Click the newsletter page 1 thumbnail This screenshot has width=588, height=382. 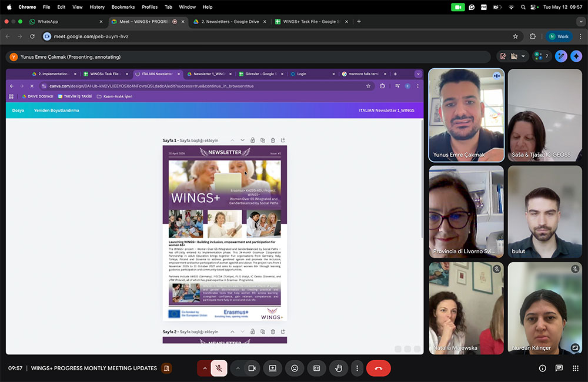(225, 233)
